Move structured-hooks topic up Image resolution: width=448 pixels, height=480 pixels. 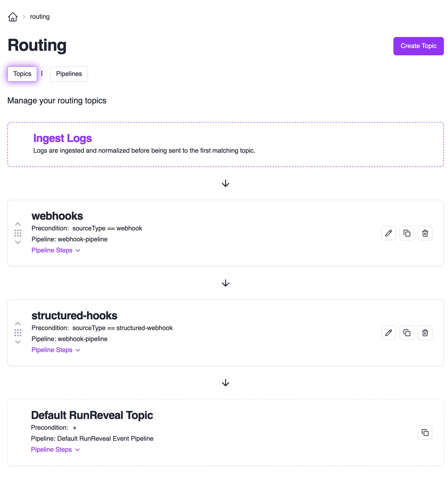click(x=18, y=323)
